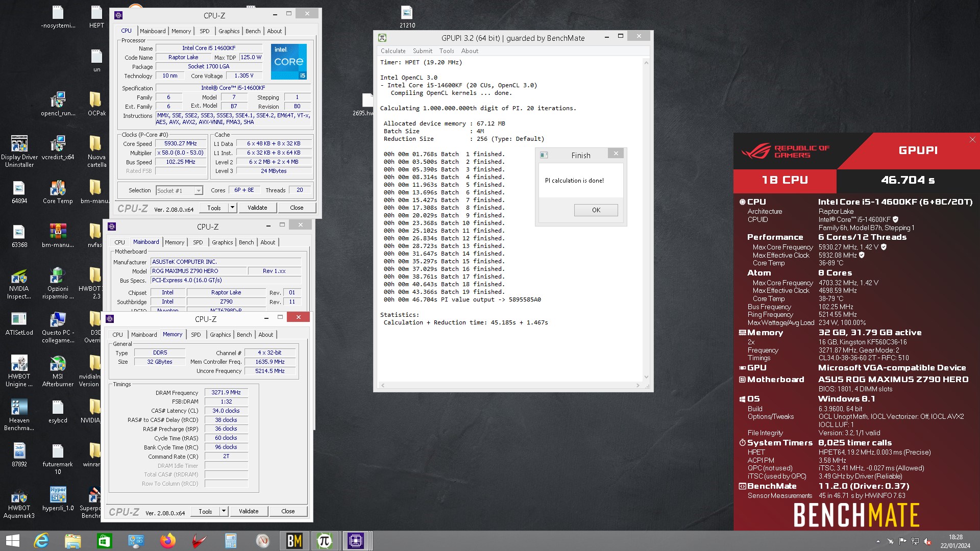The image size is (980, 551).
Task: Open the Calculator taskbar icon
Action: point(231,541)
